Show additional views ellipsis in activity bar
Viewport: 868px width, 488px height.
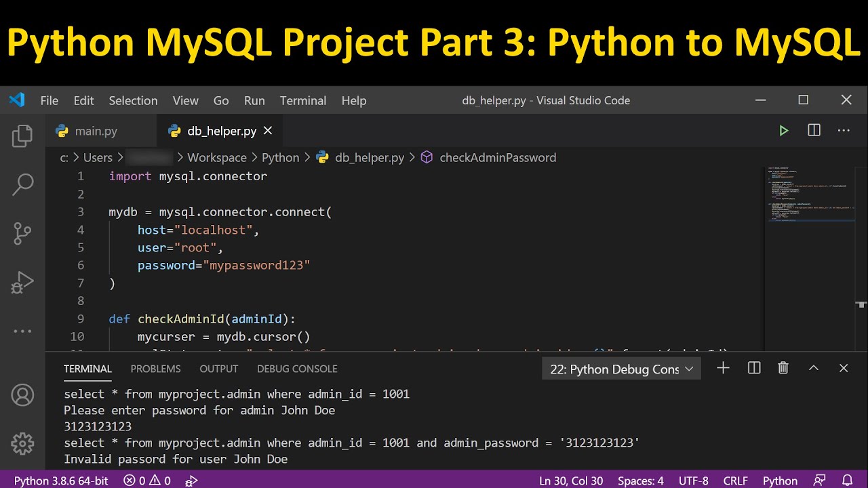pos(22,331)
